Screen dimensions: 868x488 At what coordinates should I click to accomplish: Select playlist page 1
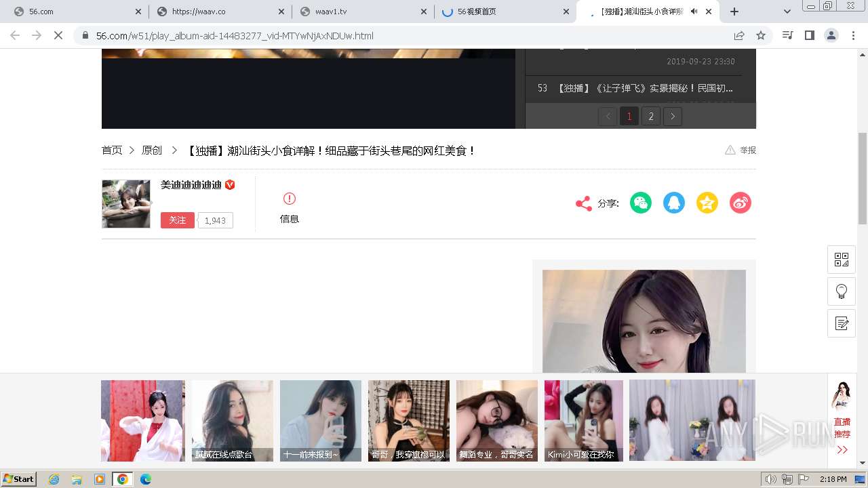point(629,117)
